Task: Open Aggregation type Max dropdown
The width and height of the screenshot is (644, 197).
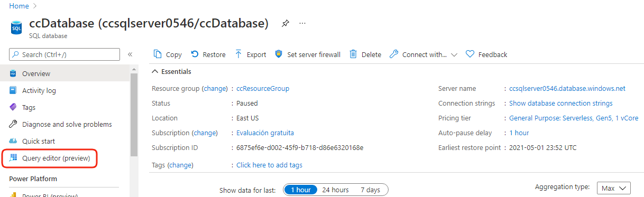Action: coord(614,188)
